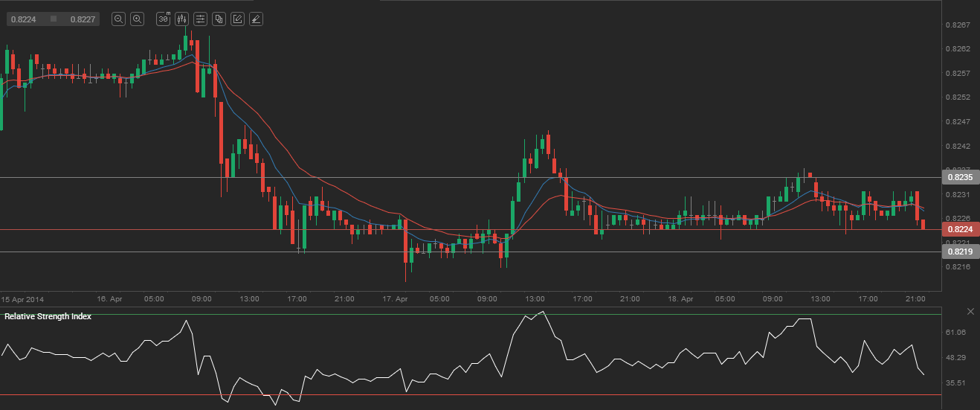980x410 pixels.
Task: Open the indicator settings sliders icon
Action: click(200, 19)
